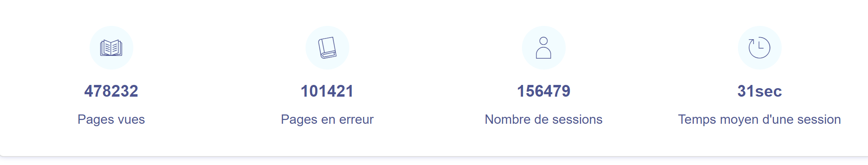
Task: Click the closed book icon for error pages
Action: tap(327, 48)
